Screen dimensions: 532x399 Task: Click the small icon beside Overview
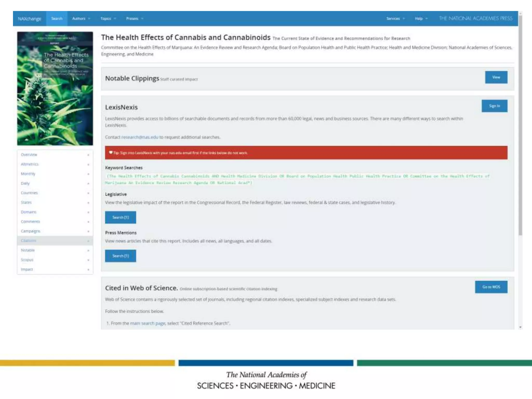[x=88, y=155]
